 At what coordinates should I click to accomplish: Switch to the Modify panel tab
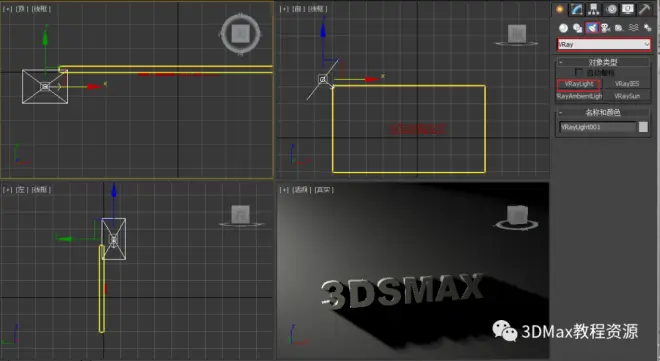point(577,9)
